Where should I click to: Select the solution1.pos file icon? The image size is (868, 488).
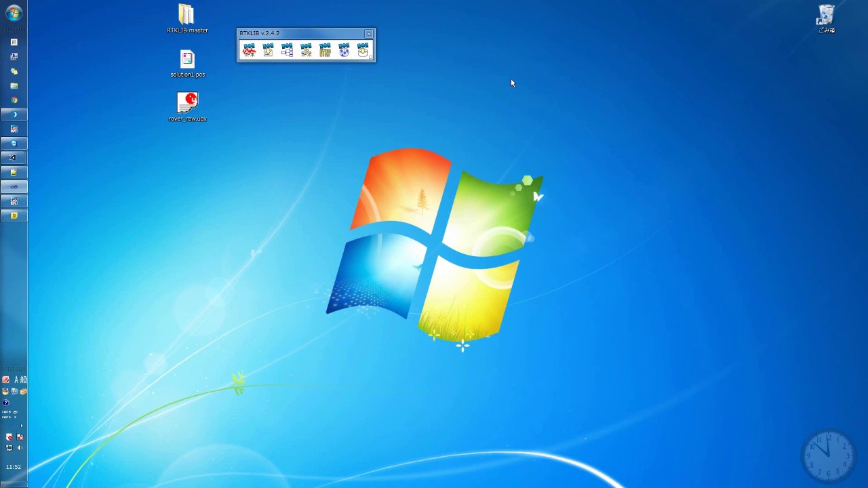coord(187,64)
